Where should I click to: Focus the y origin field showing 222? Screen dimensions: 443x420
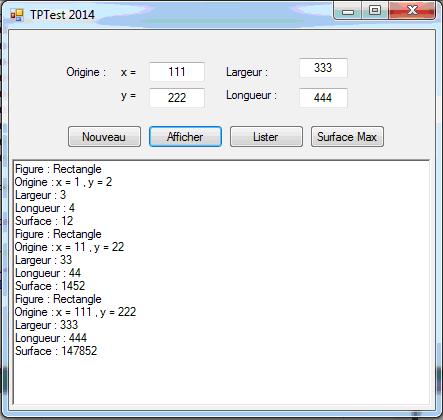pyautogui.click(x=177, y=98)
